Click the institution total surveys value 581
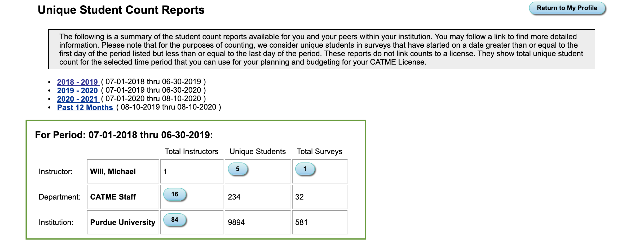 [x=301, y=222]
